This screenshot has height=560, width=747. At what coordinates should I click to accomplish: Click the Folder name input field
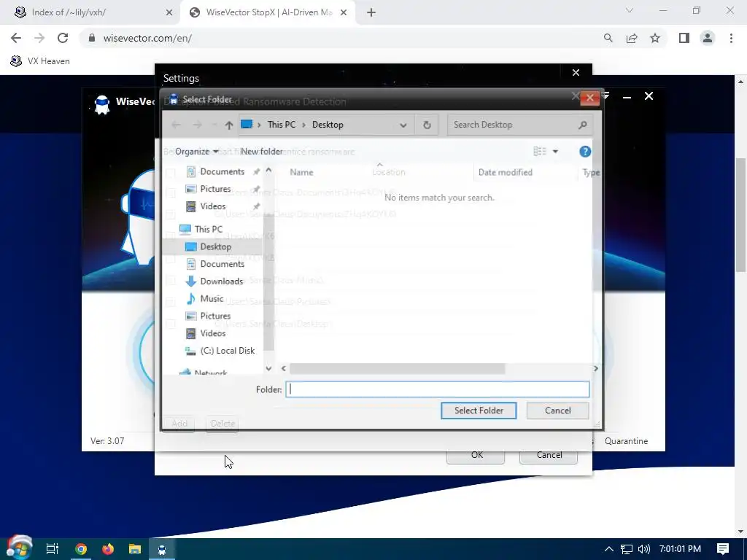pyautogui.click(x=438, y=389)
